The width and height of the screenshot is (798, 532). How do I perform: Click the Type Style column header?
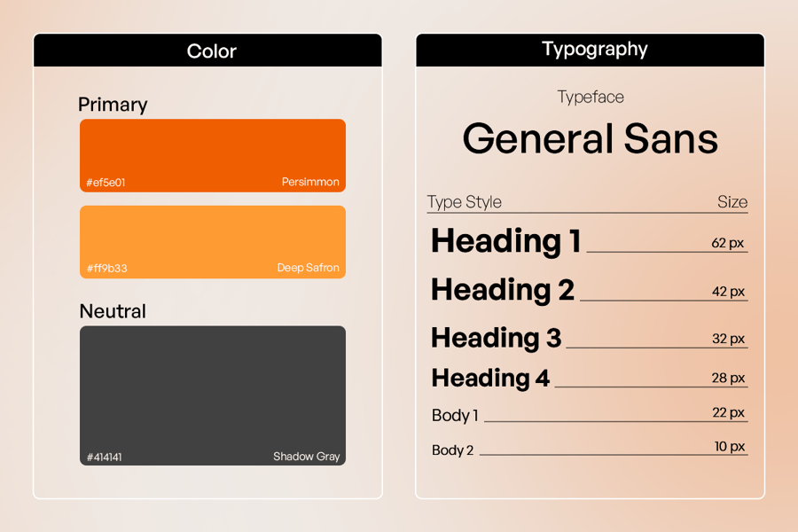pyautogui.click(x=464, y=202)
